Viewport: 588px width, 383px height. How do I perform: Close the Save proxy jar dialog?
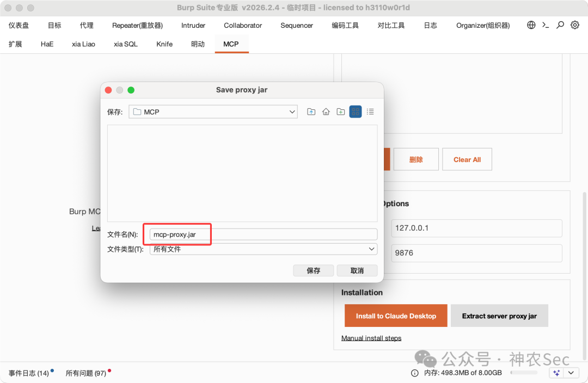108,90
